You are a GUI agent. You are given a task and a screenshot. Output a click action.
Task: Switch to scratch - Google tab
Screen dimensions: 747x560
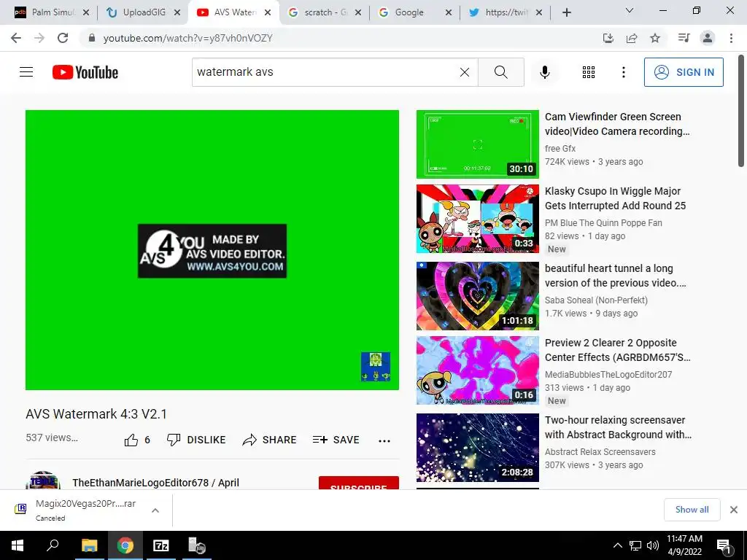tap(323, 12)
